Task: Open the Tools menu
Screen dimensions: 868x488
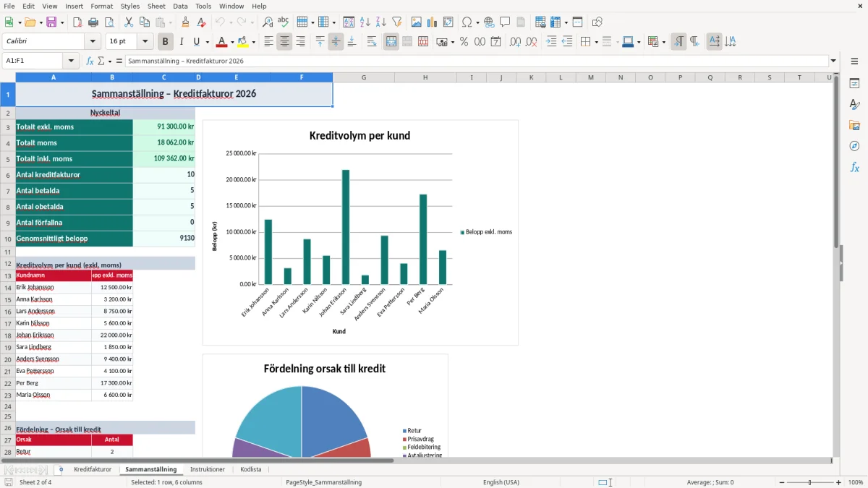Action: (203, 6)
